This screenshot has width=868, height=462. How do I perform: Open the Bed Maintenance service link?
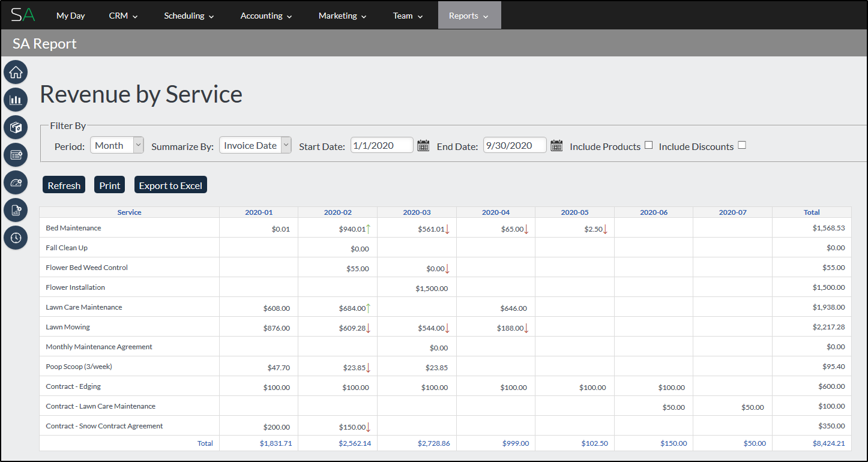[x=73, y=227]
